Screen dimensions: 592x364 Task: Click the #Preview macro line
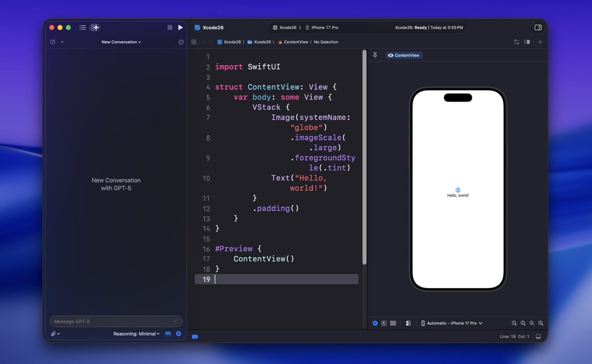coord(238,249)
